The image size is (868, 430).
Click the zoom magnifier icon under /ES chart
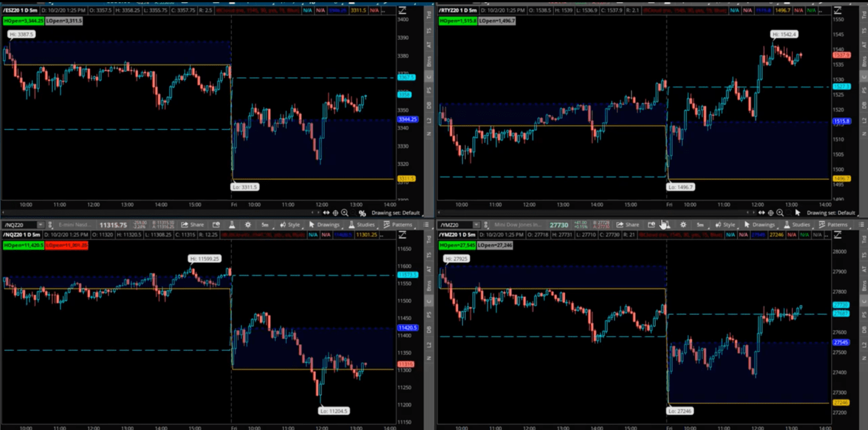click(344, 213)
